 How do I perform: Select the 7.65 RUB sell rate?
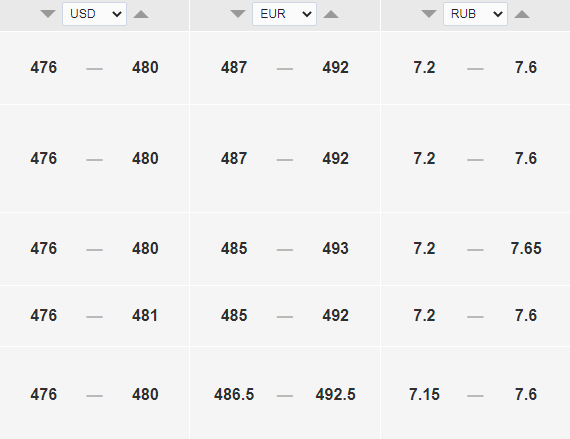526,249
